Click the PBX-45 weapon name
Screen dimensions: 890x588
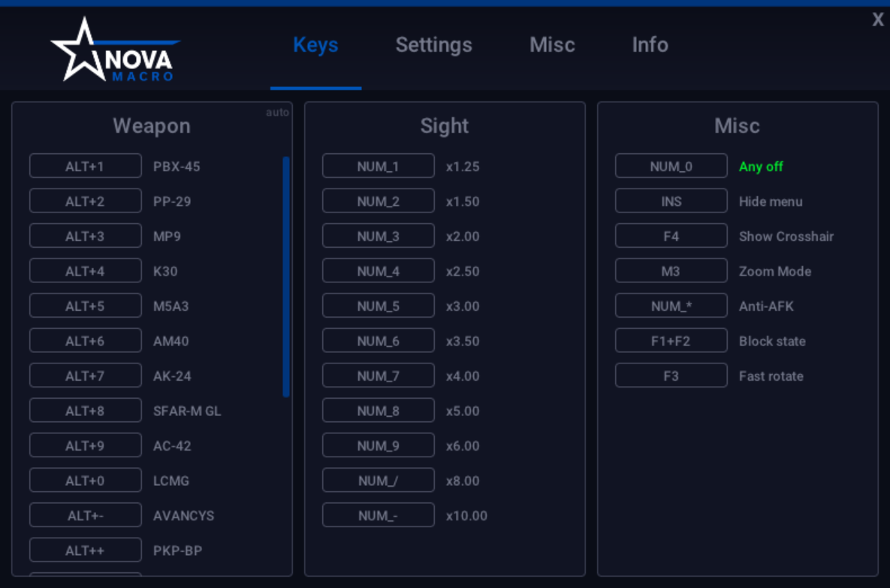[x=176, y=166]
